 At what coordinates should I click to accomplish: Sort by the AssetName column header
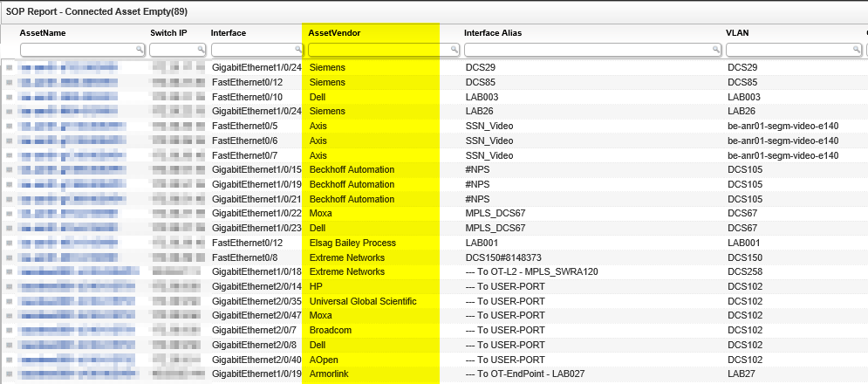(x=43, y=33)
